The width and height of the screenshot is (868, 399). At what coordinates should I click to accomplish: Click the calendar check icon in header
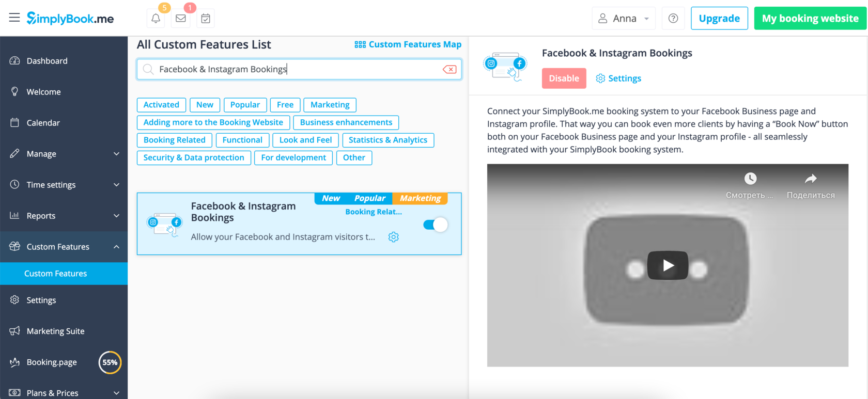(x=206, y=19)
